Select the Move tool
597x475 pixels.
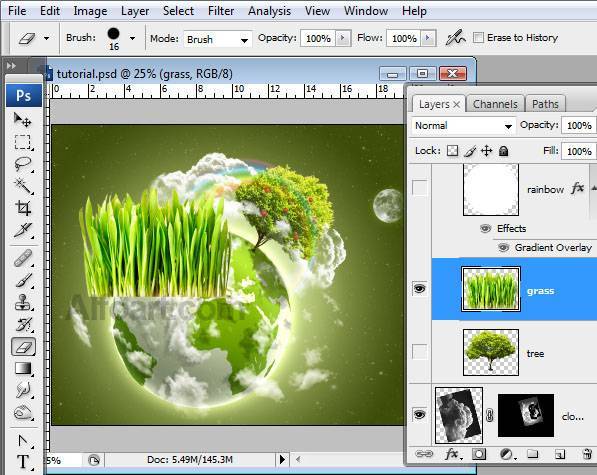(23, 120)
